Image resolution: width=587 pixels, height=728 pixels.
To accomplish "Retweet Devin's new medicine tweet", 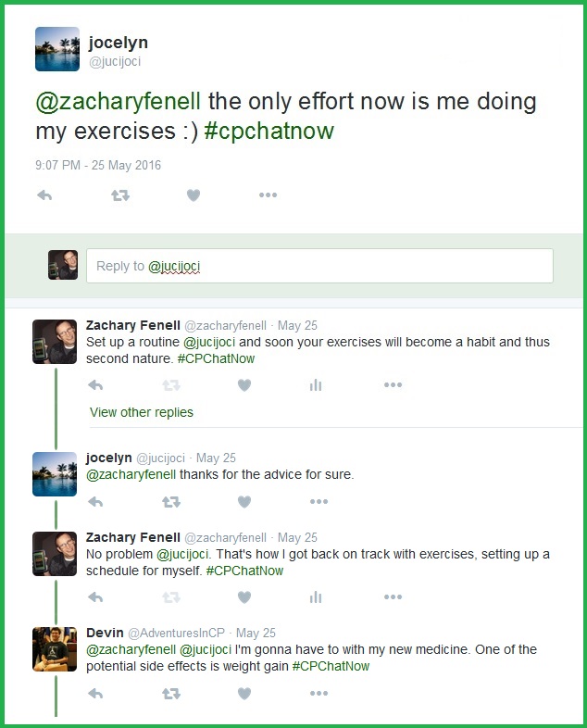I will pos(170,693).
